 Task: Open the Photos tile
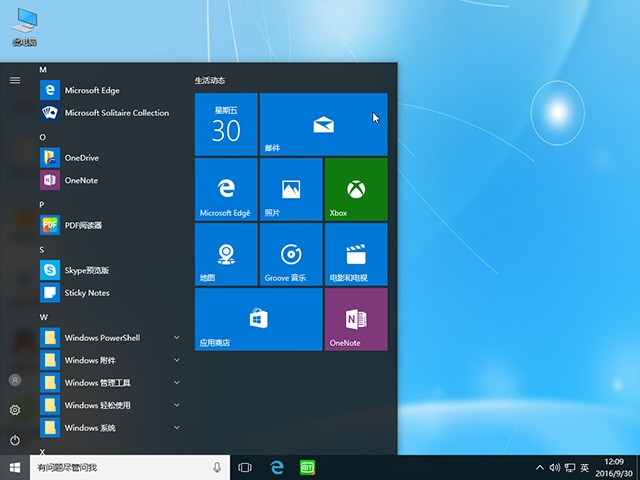coord(290,188)
